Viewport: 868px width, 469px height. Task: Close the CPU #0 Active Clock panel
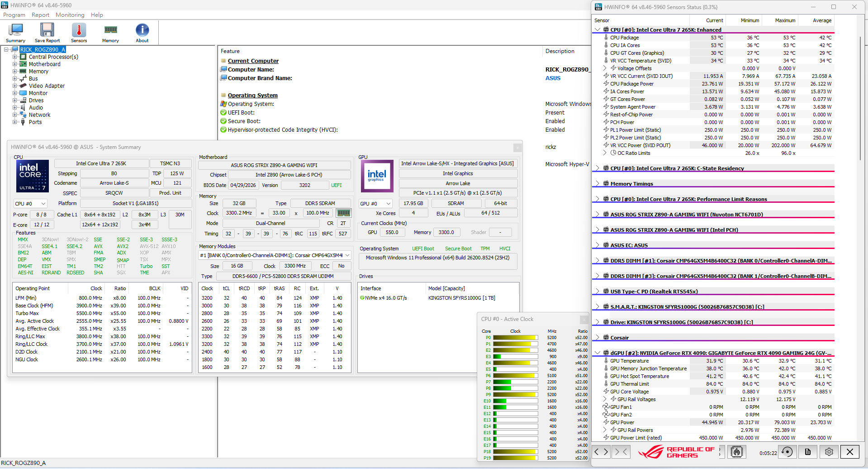(583, 320)
